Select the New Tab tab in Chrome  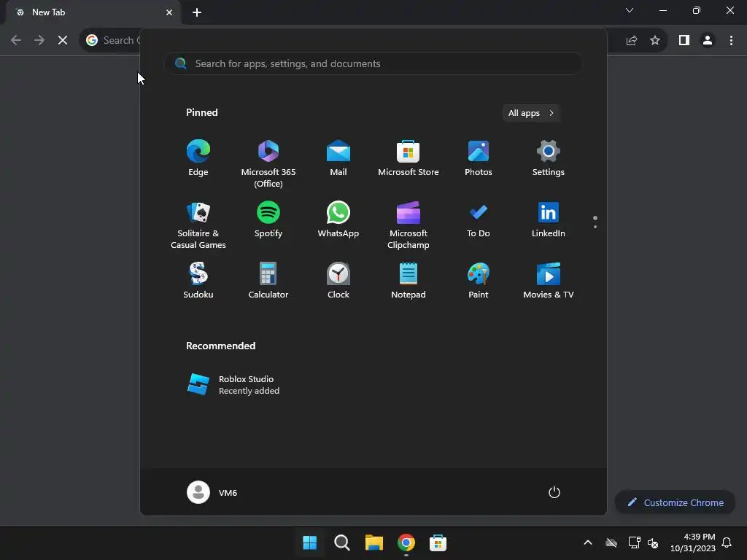[93, 12]
